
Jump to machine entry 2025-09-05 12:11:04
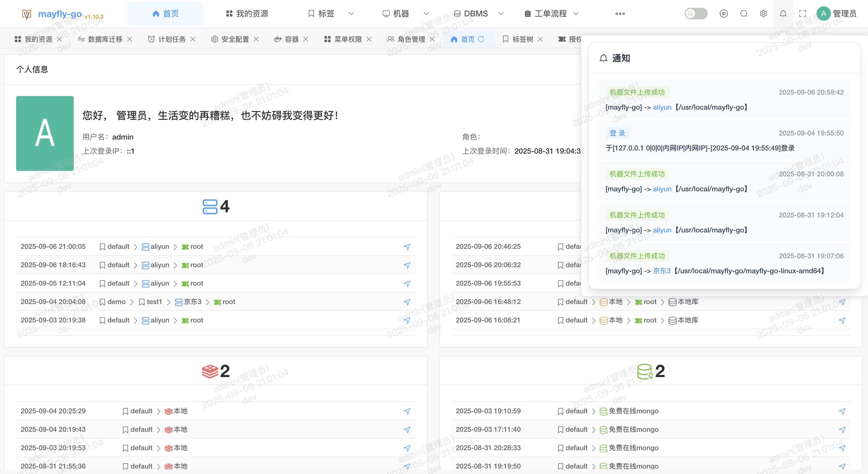click(x=407, y=284)
